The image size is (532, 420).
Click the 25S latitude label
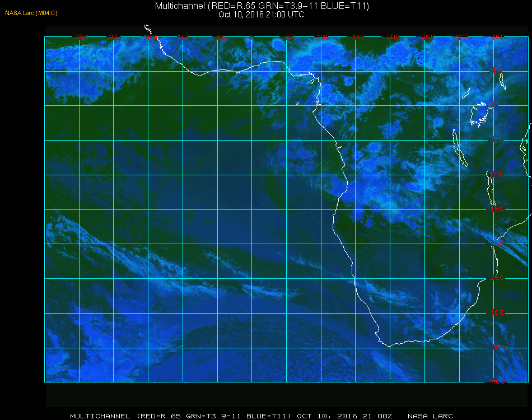tap(497, 278)
